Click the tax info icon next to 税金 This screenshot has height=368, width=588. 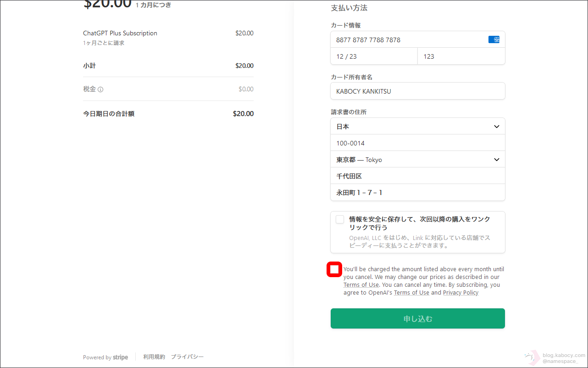tap(100, 89)
